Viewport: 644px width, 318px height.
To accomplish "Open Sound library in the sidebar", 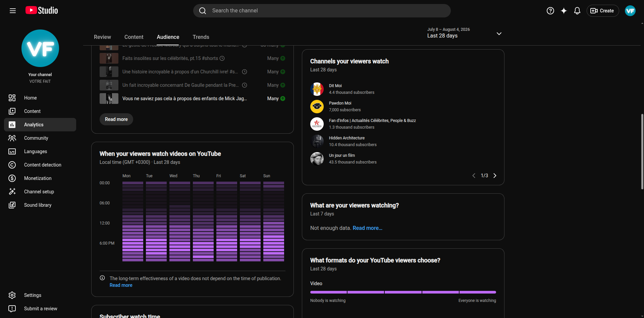I will pyautogui.click(x=40, y=205).
